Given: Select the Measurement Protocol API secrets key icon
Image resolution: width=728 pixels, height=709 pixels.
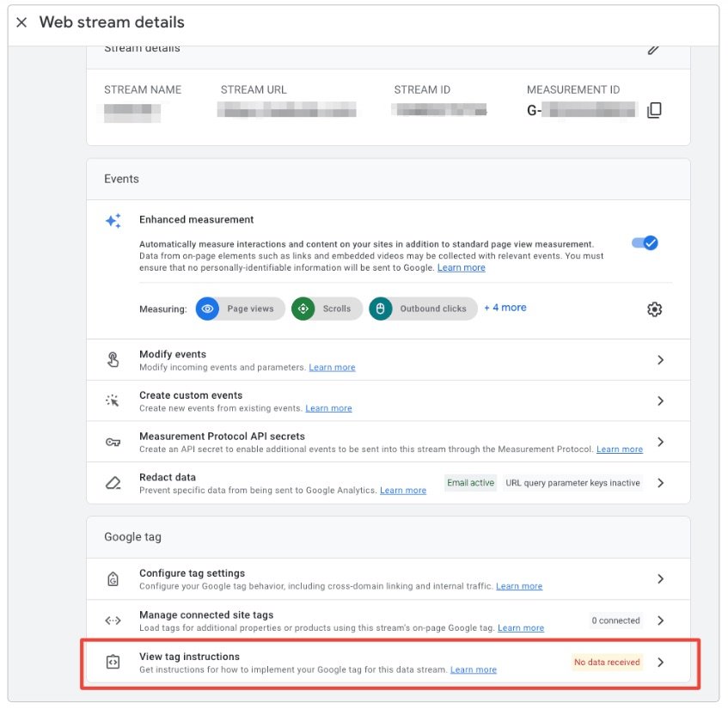Looking at the screenshot, I should (113, 442).
